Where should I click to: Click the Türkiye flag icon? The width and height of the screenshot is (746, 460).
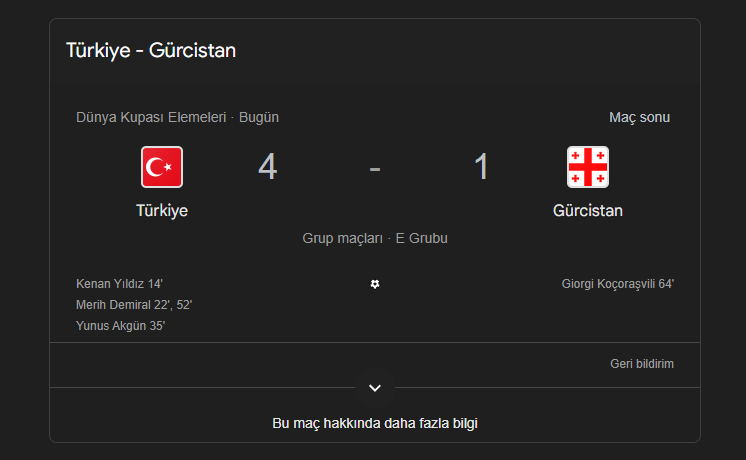point(162,167)
